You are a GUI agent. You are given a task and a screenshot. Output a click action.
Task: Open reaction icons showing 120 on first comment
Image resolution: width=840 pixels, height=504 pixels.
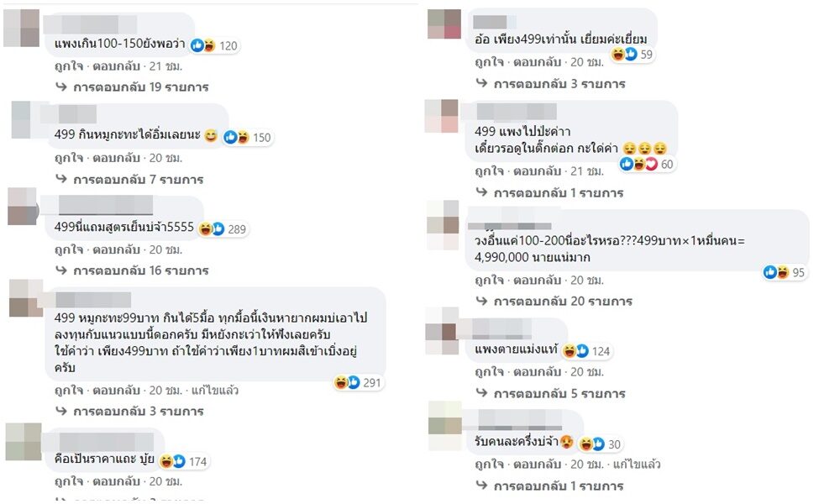click(214, 45)
